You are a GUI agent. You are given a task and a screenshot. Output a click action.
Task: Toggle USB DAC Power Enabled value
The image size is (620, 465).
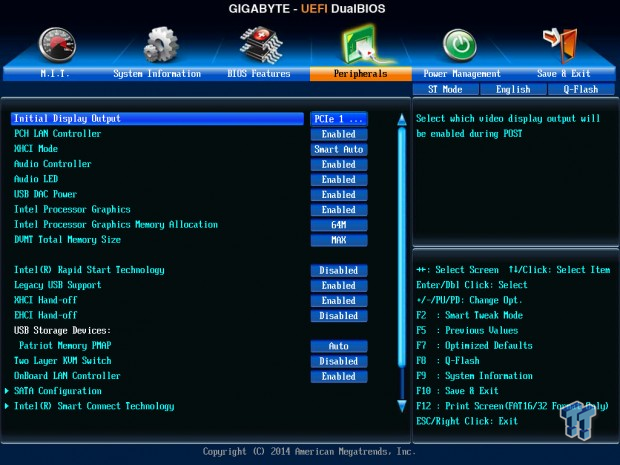[x=339, y=195]
